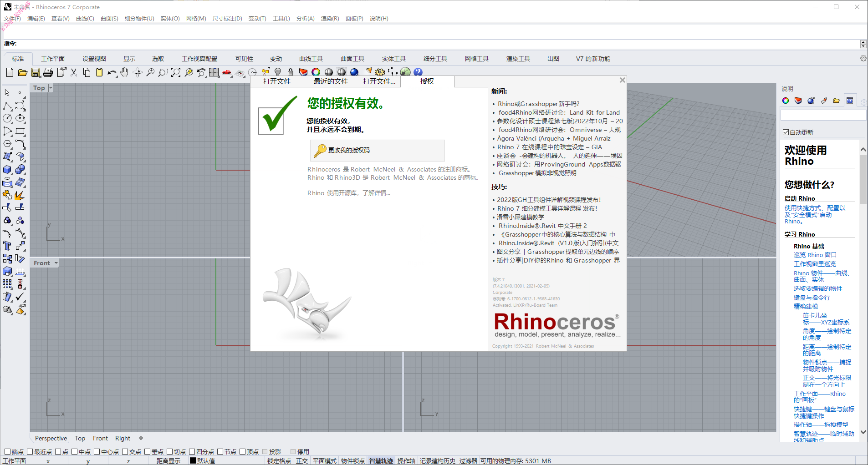Open Front viewport title dropdown arrow
Viewport: 868px width, 465px height.
click(x=56, y=263)
